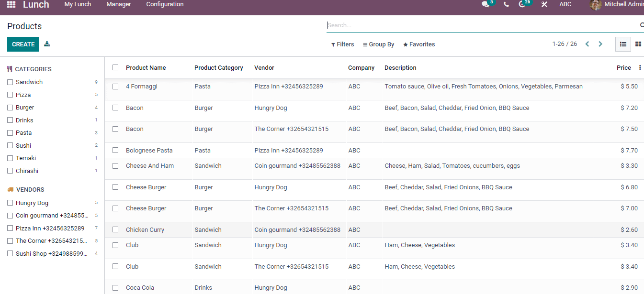
Task: Filter by Pizza Inn vendor checkbox
Action: 10,228
